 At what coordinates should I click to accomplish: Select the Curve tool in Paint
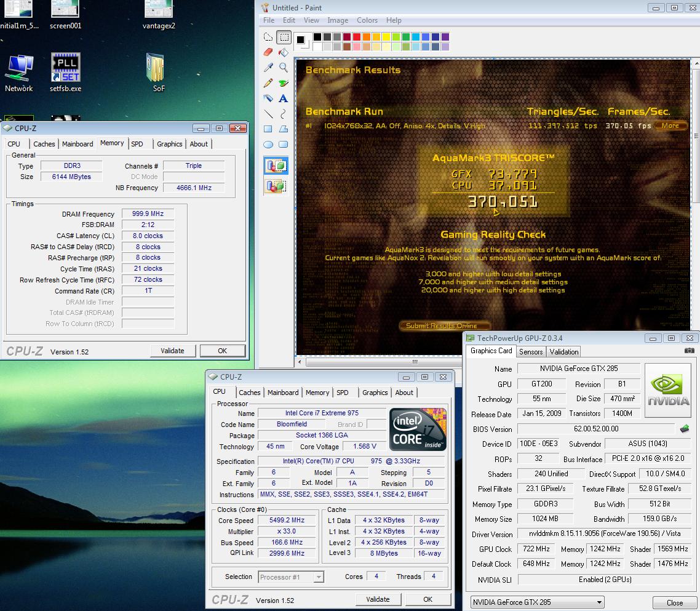[x=284, y=114]
